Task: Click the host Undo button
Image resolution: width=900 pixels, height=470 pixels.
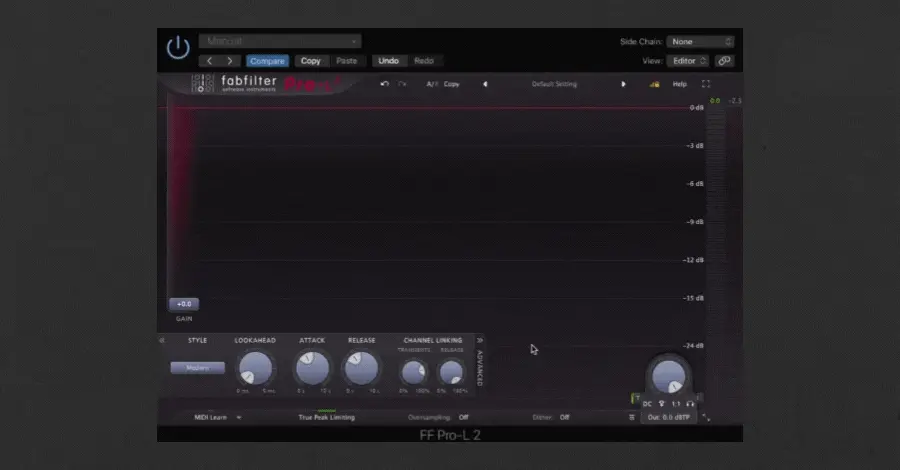Action: 389,61
